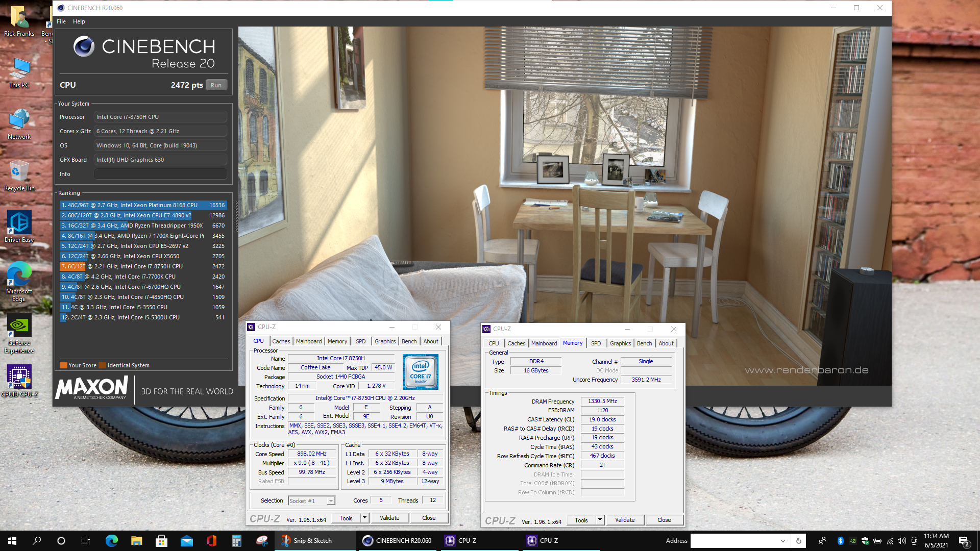Select ranking row i7-8750H 2472
The width and height of the screenshot is (980, 551).
pos(143,266)
